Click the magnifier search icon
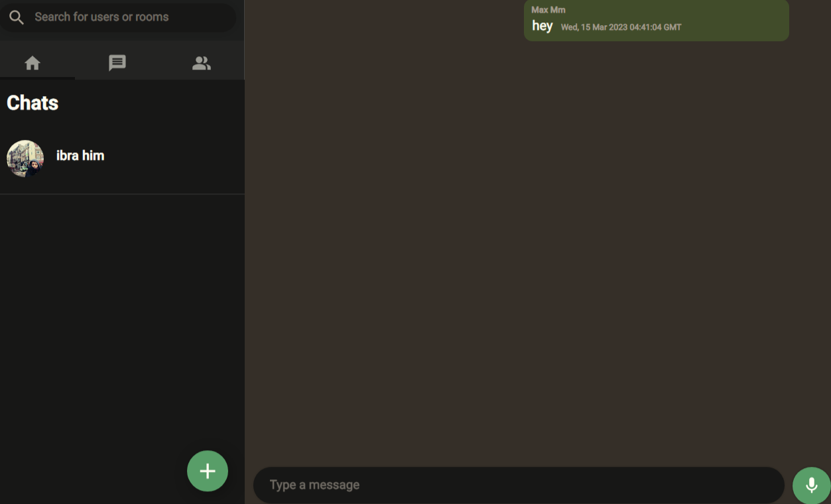The width and height of the screenshot is (831, 504). (17, 18)
